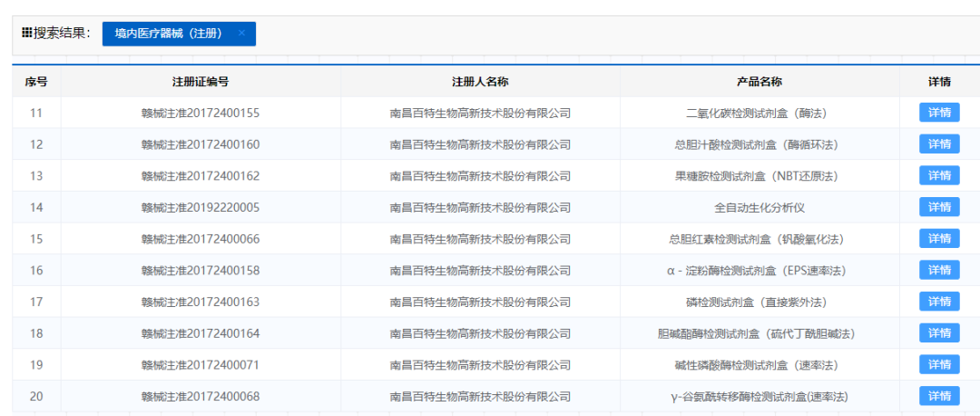View 详情 for 磷检测试剂盒 row
This screenshot has height=416, width=980.
[939, 302]
